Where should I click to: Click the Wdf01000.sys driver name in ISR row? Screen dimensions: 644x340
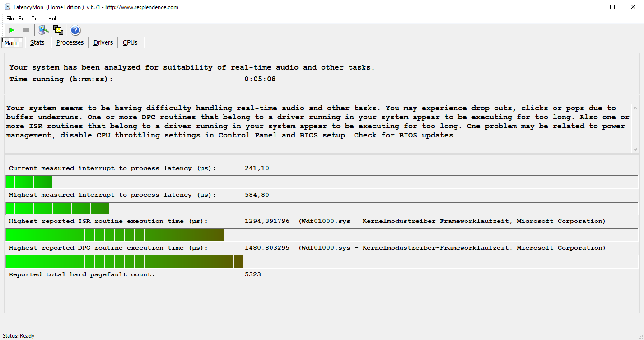(x=324, y=221)
